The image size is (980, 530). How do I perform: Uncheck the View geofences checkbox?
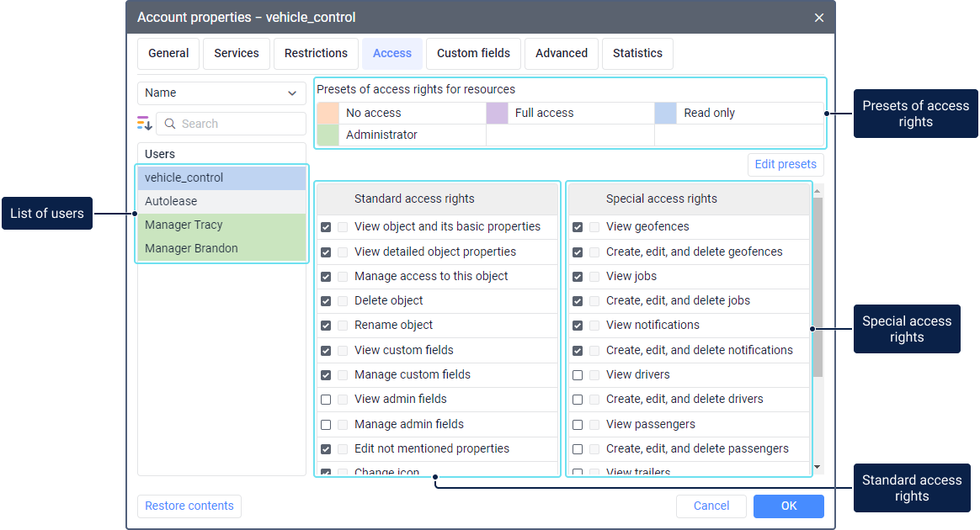click(578, 227)
